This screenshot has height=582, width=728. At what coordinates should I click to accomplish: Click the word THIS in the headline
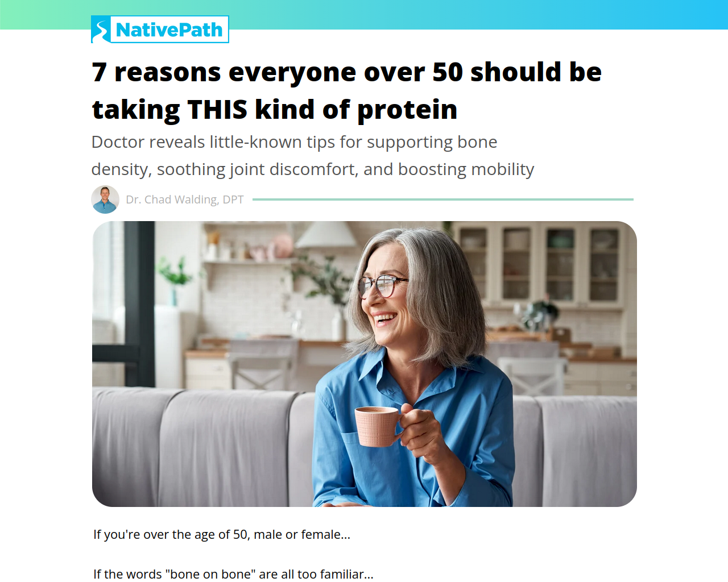click(x=217, y=110)
